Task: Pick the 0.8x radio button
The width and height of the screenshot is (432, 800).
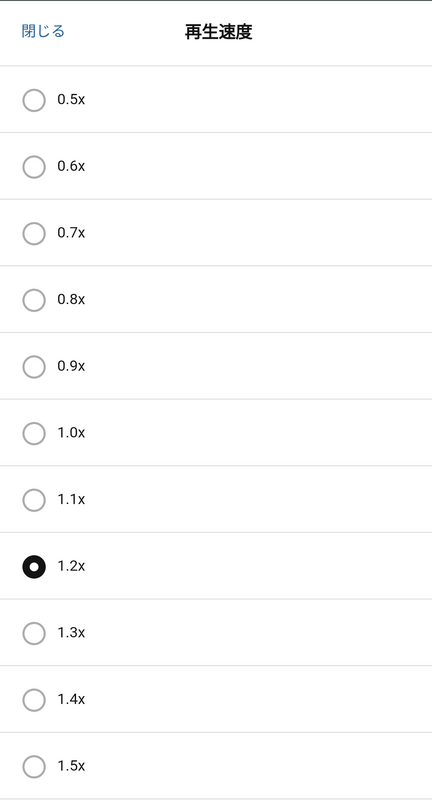Action: point(34,299)
